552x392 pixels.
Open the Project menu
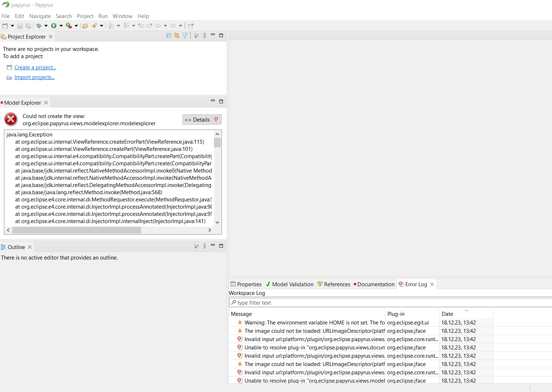pyautogui.click(x=85, y=16)
